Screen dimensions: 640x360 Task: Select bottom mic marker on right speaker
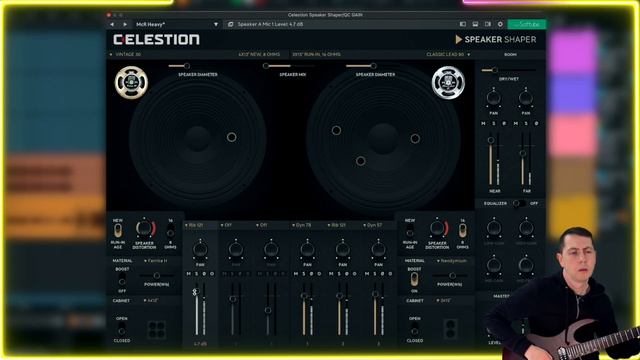360,161
